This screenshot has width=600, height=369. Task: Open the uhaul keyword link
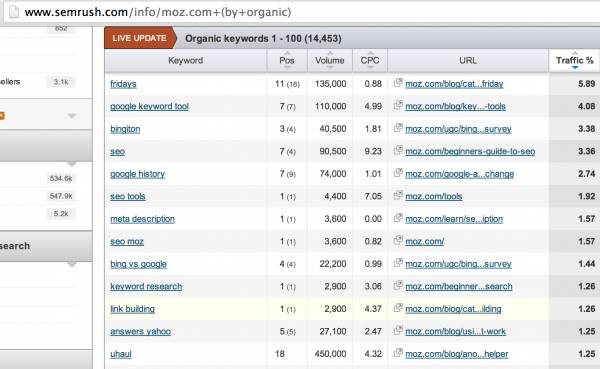pyautogui.click(x=121, y=354)
